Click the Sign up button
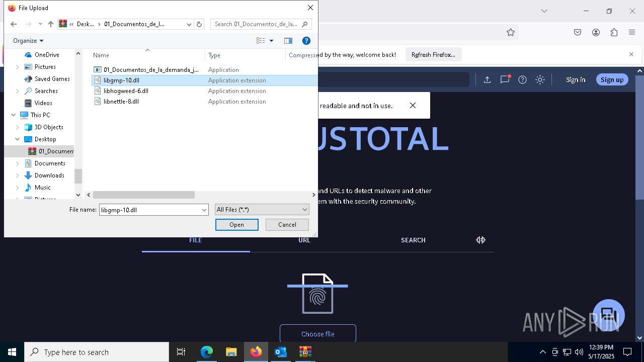This screenshot has height=362, width=644. tap(612, 79)
